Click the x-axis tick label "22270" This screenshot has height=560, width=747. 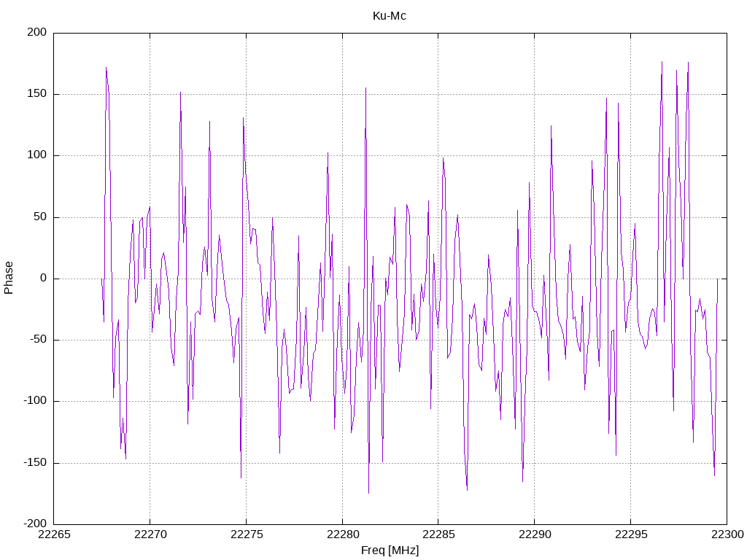[x=150, y=534]
